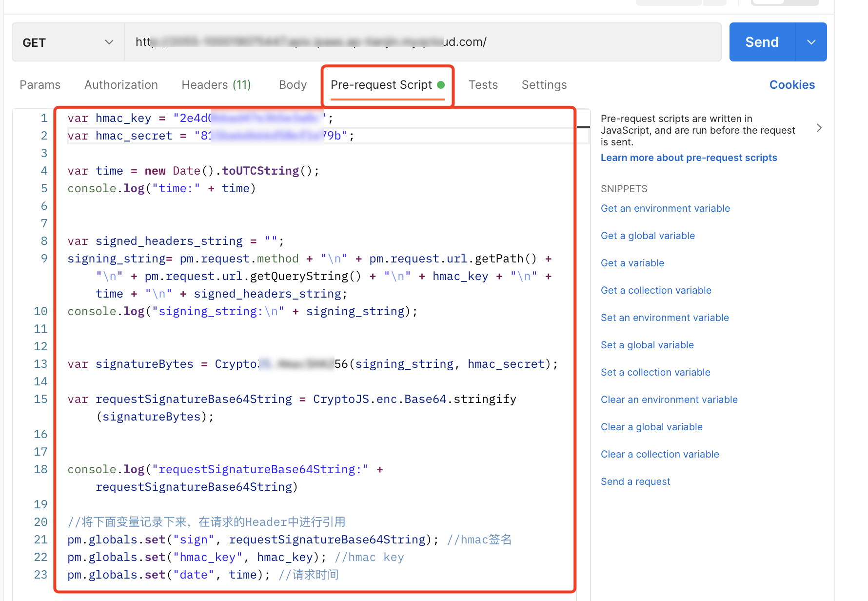The height and width of the screenshot is (601, 868).
Task: Open the Send options dropdown arrow
Action: 811,42
